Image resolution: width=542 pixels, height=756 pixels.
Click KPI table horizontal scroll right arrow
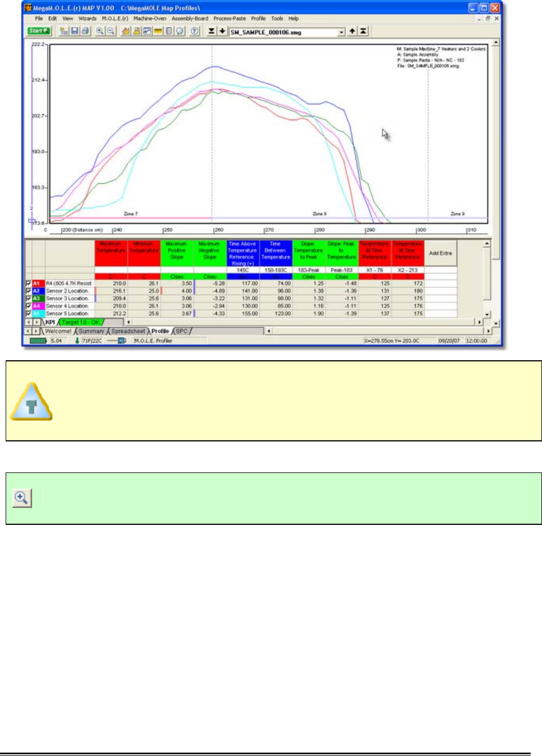pos(479,322)
